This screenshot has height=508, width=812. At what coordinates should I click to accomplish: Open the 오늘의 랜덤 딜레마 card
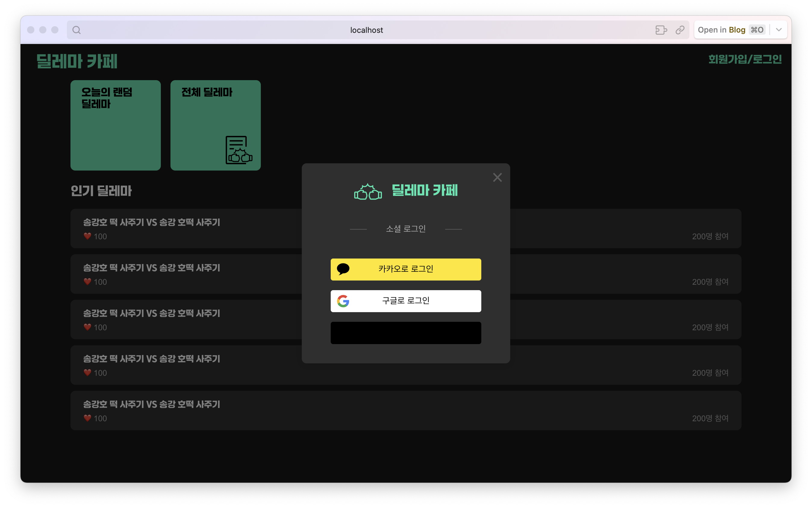pyautogui.click(x=116, y=125)
